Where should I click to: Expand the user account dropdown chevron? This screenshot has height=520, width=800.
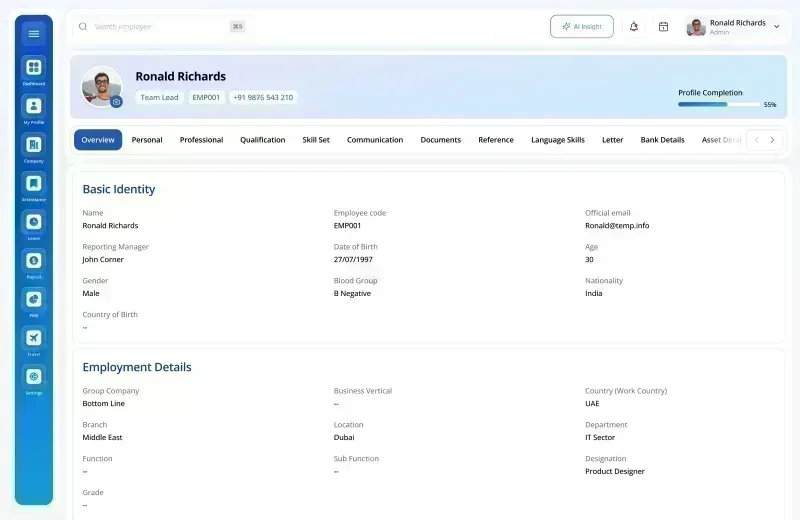pos(777,27)
